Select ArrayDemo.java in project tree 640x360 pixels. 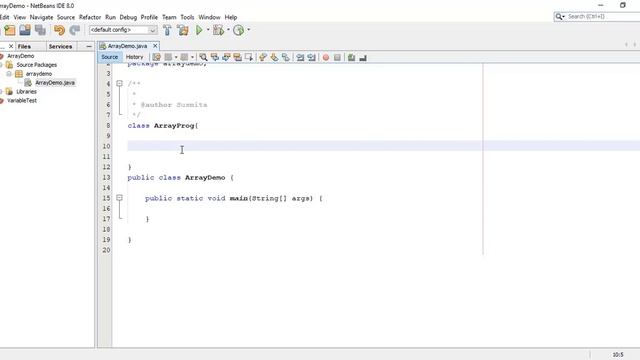55,83
